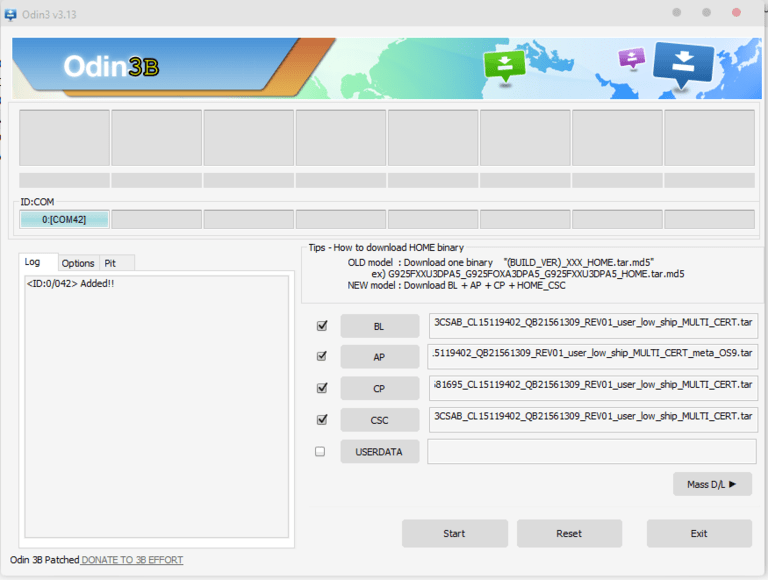Click the AP file browse button
768x580 pixels.
[x=380, y=357]
